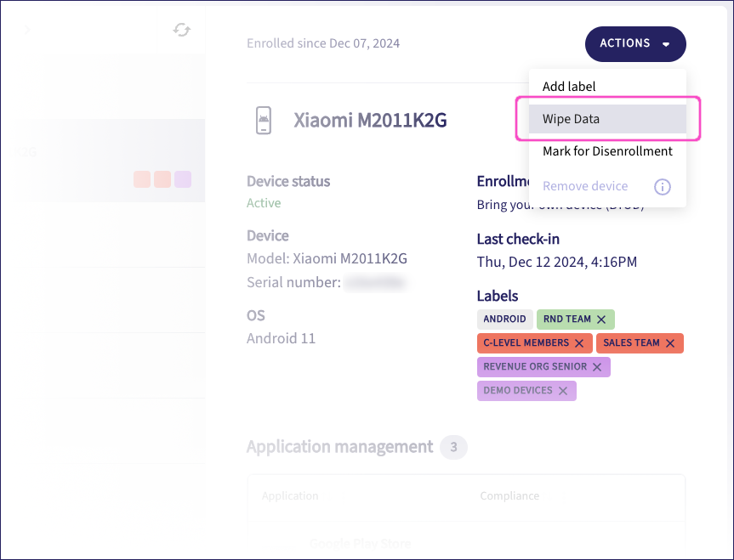Click the back chevron at top left
The width and height of the screenshot is (734, 560).
tap(26, 31)
